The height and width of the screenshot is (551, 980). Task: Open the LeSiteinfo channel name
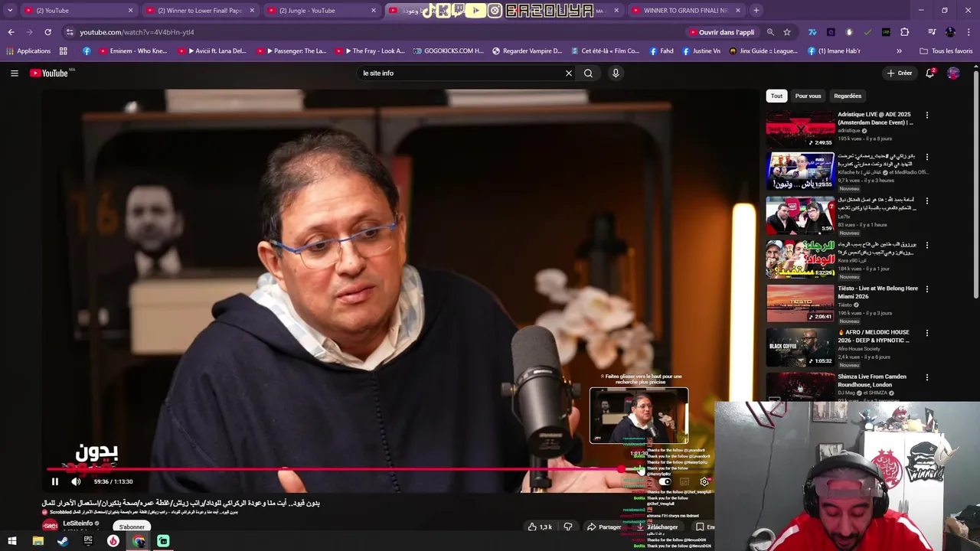pyautogui.click(x=78, y=523)
